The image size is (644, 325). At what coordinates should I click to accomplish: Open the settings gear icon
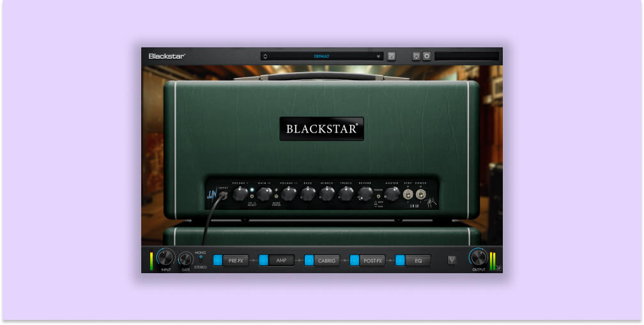coord(426,56)
